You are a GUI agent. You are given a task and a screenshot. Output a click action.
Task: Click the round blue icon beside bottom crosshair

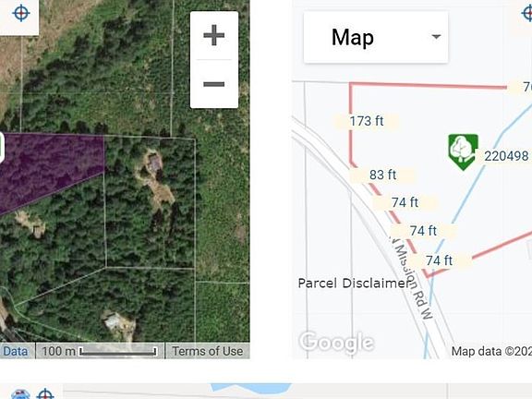tap(20, 394)
